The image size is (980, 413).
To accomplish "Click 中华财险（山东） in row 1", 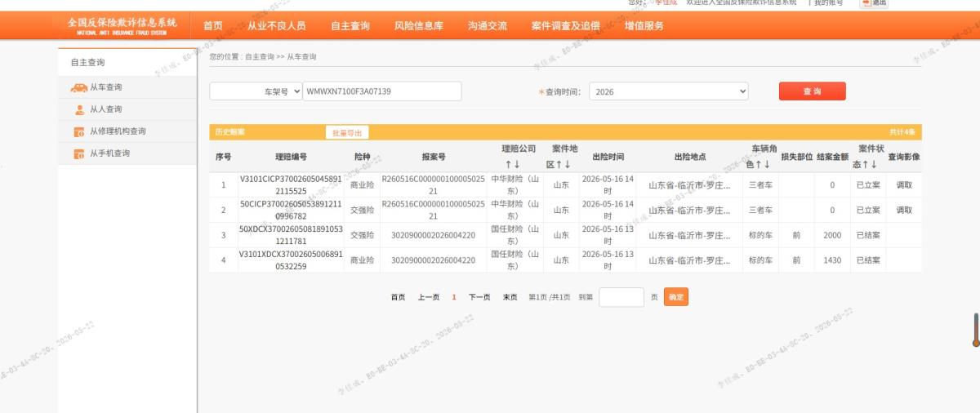I will click(x=514, y=185).
